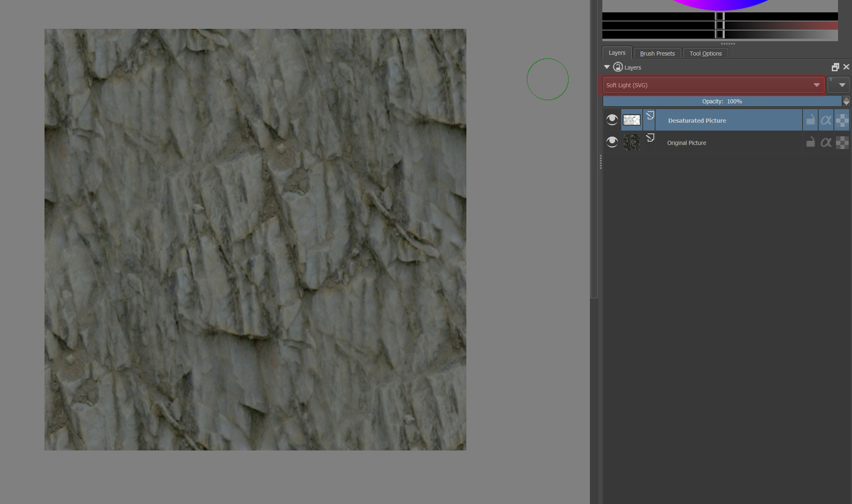
Task: Hide the Original Picture layer
Action: tap(612, 142)
